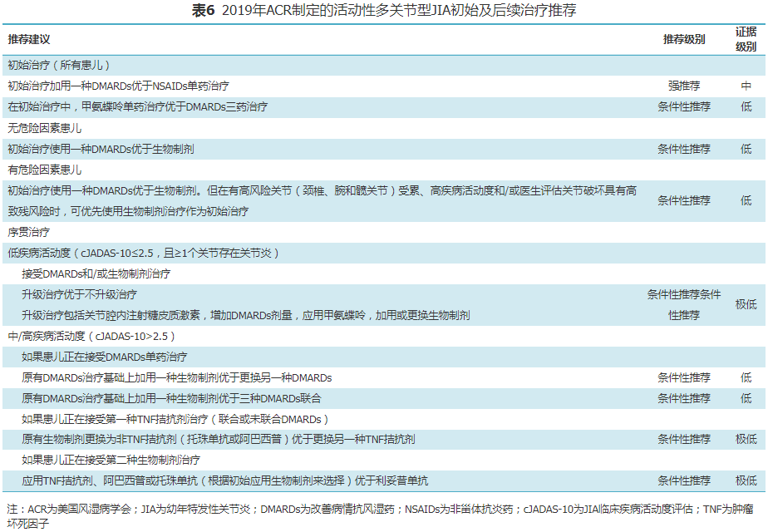Select the "序贯治疗" section row
Image resolution: width=768 pixels, height=532 pixels.
29,232
